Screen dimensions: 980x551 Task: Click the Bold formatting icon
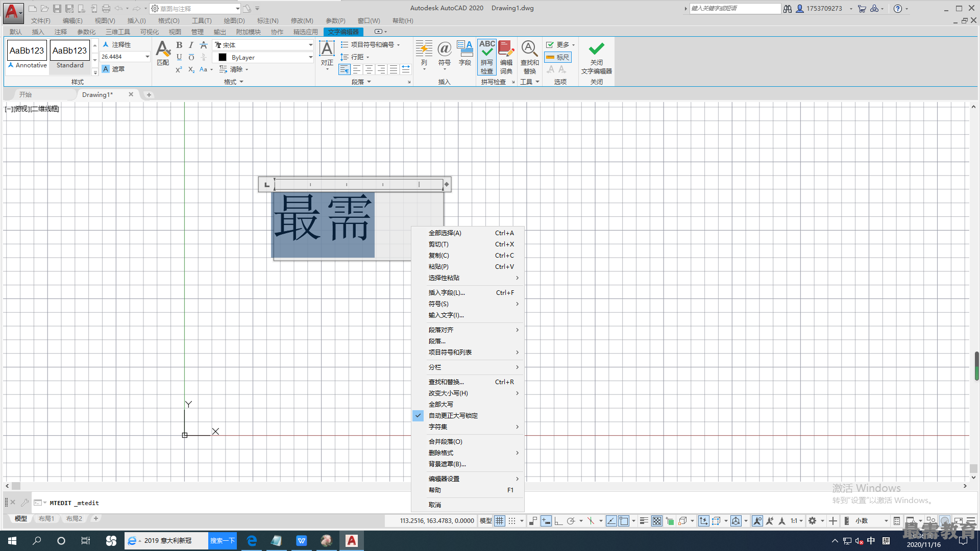point(179,45)
